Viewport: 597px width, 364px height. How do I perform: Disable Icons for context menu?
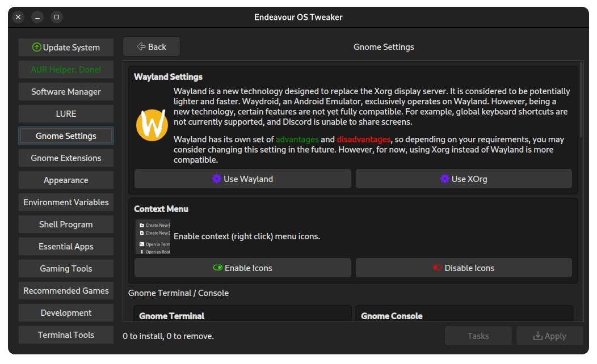tap(464, 268)
